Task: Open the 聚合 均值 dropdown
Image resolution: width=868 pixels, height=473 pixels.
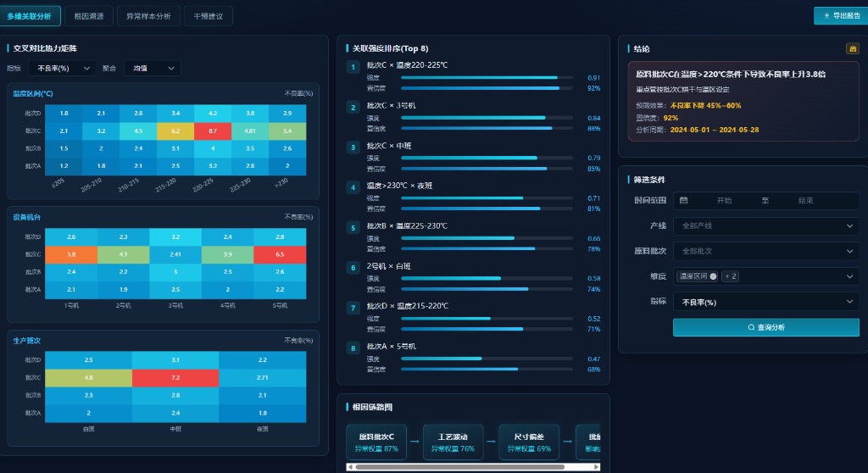Action: coord(153,68)
